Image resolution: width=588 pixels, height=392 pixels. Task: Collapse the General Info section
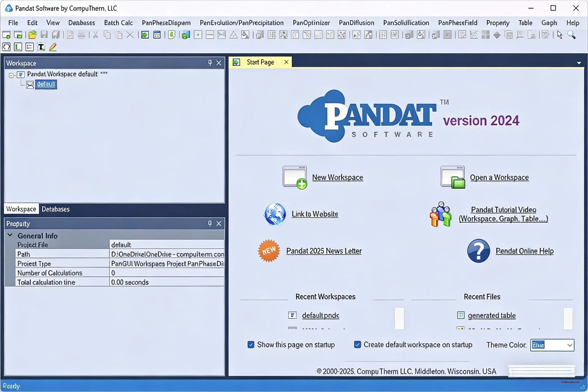click(10, 235)
